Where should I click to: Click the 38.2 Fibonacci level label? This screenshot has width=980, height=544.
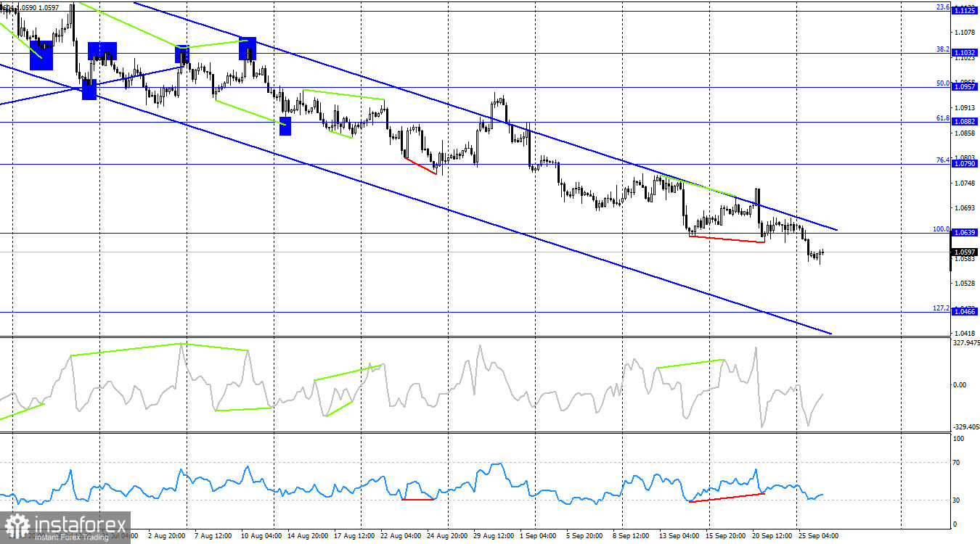(x=943, y=49)
